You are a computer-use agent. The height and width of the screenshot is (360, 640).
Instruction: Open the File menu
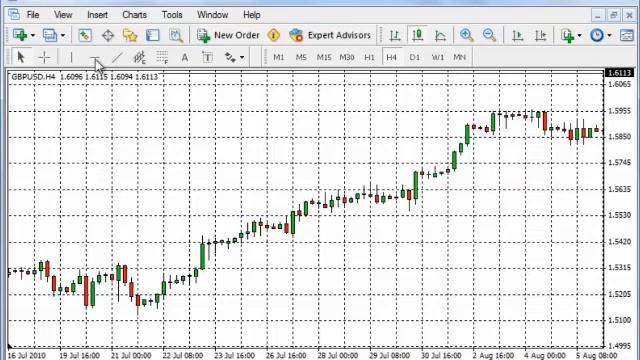click(33, 15)
